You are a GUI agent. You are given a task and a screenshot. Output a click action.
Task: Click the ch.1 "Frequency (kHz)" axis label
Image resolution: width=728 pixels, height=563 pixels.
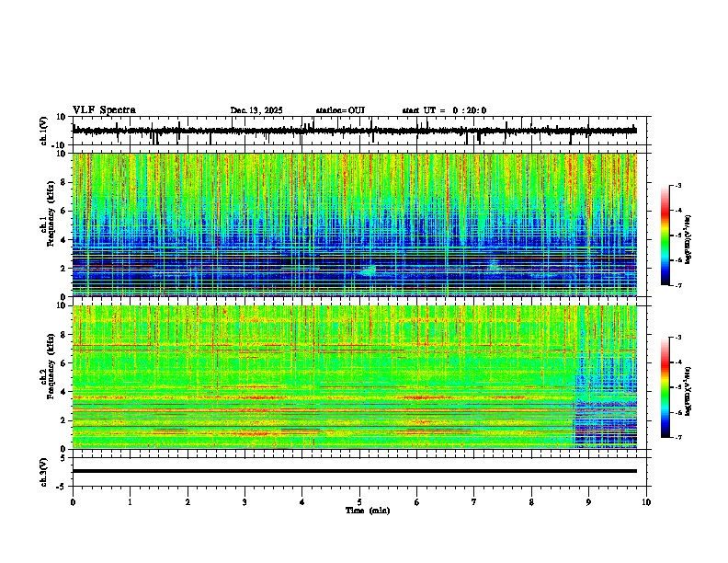click(x=51, y=213)
